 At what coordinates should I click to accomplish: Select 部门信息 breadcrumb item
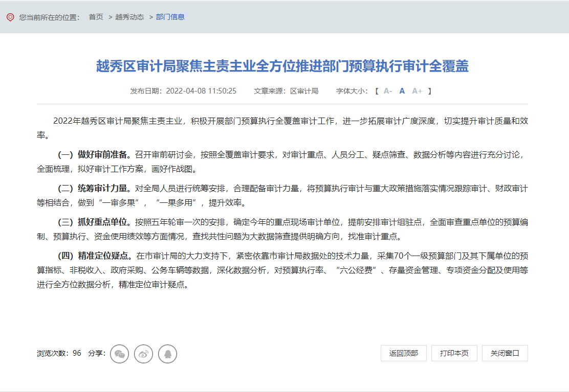pos(170,17)
